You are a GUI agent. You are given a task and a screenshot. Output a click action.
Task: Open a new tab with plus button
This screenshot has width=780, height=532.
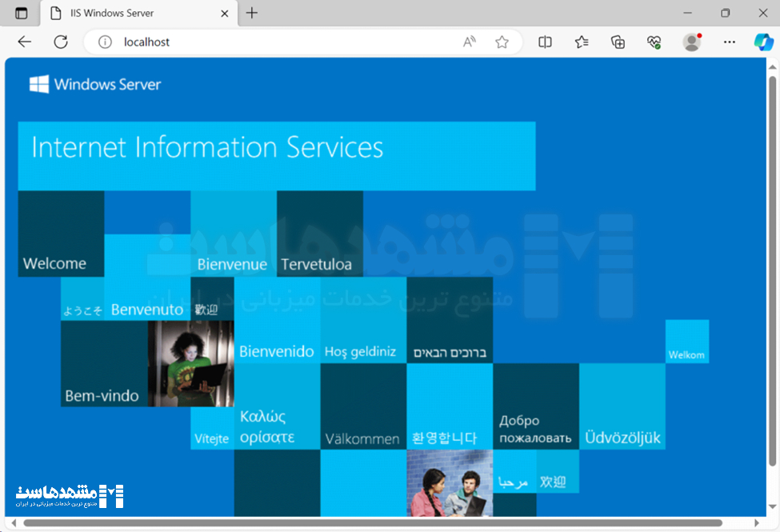click(x=252, y=13)
